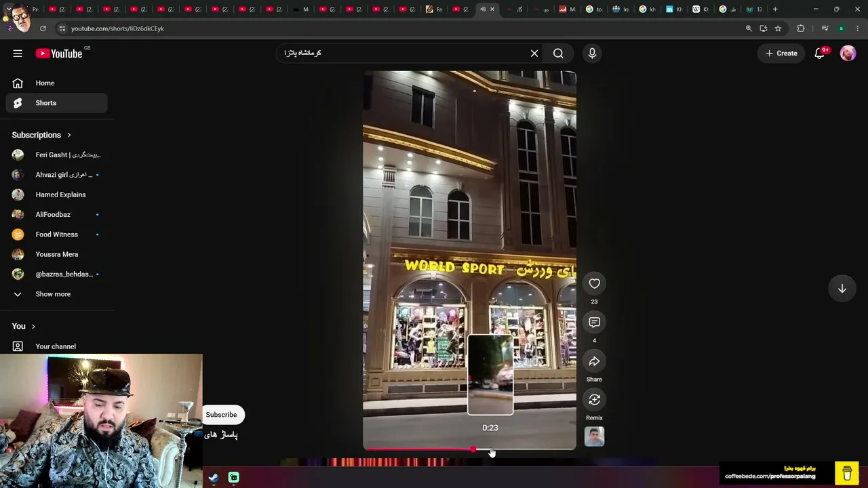The width and height of the screenshot is (868, 488).
Task: Open the Feri Gasht subscription
Action: pos(57,155)
